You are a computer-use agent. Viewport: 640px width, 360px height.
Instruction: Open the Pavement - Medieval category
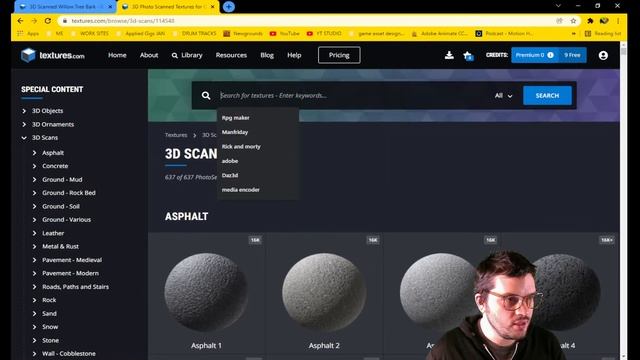pyautogui.click(x=72, y=260)
